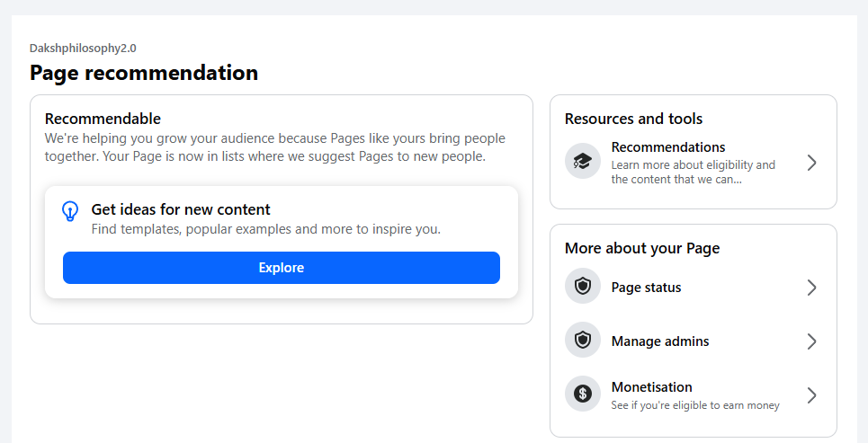The image size is (868, 443).
Task: Expand the Recommendations chevron arrow
Action: click(x=811, y=163)
